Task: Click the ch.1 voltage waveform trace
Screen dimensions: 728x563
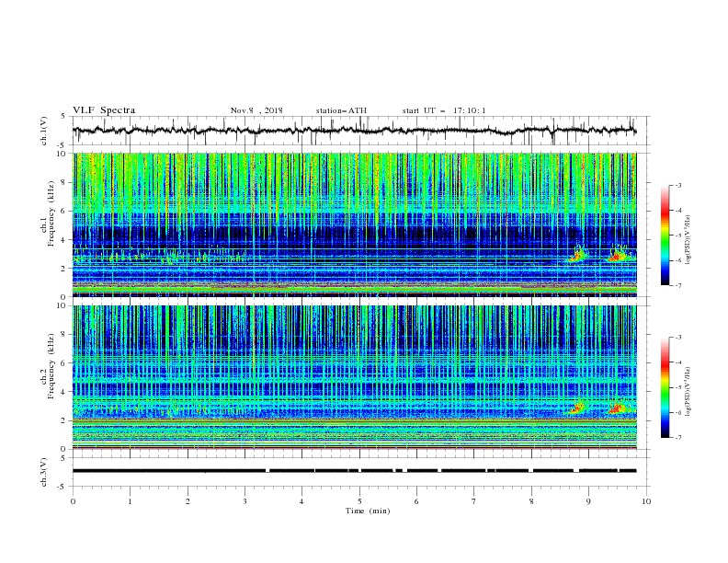Action: tap(354, 131)
